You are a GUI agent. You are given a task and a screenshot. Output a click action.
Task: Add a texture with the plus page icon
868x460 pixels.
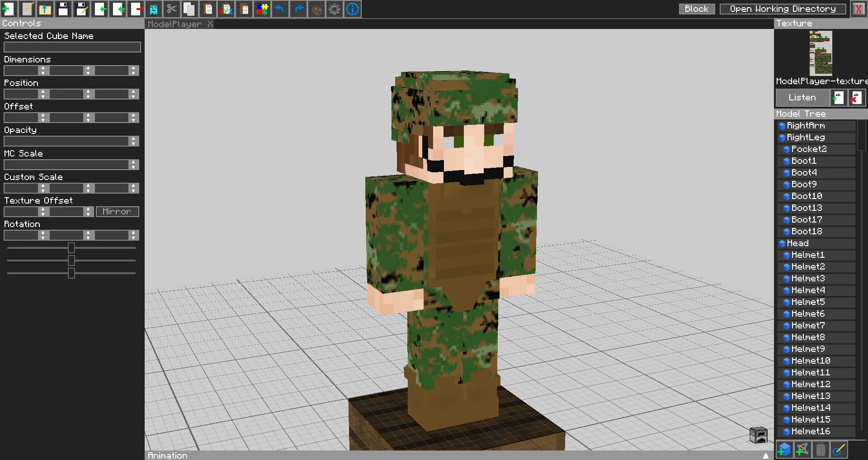[838, 97]
